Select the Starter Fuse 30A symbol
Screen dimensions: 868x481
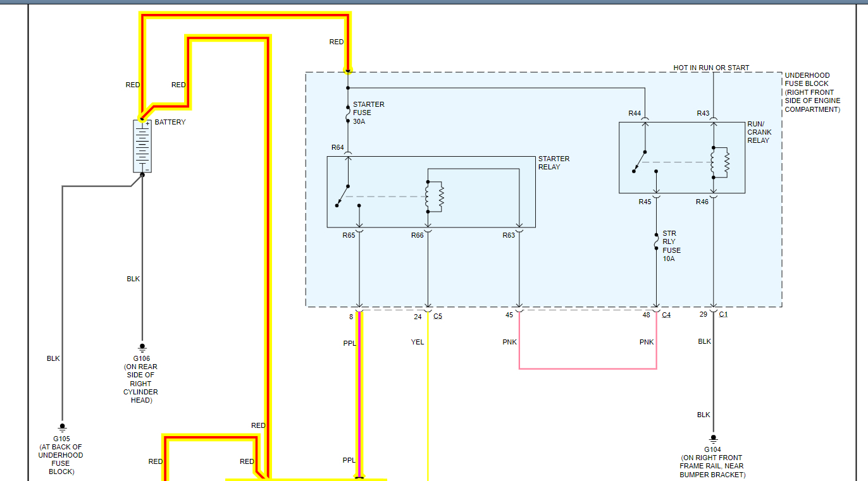click(x=348, y=113)
